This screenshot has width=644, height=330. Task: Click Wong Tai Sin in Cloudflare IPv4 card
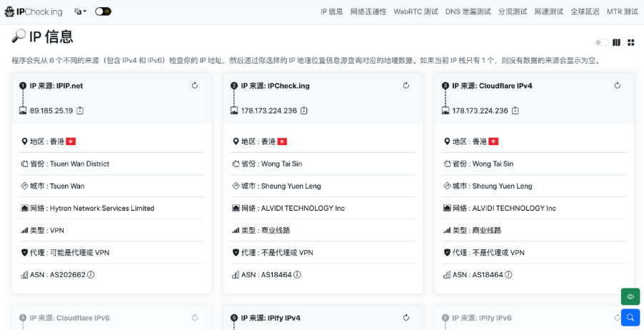coord(493,164)
